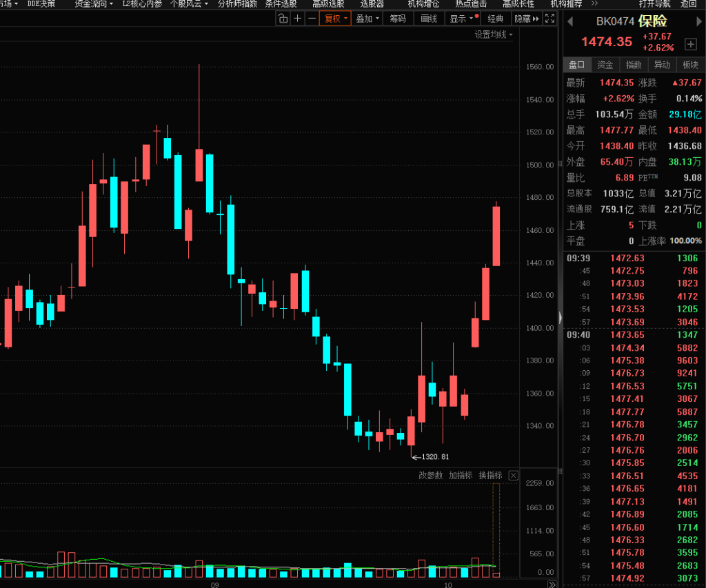Click 换指标 to change indicator
The width and height of the screenshot is (706, 588).
(490, 476)
